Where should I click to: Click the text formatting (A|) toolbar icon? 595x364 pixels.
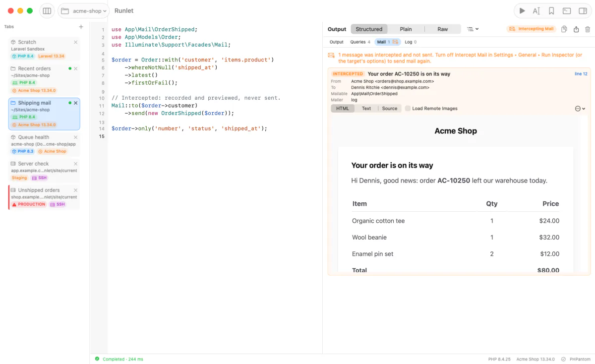click(x=536, y=11)
